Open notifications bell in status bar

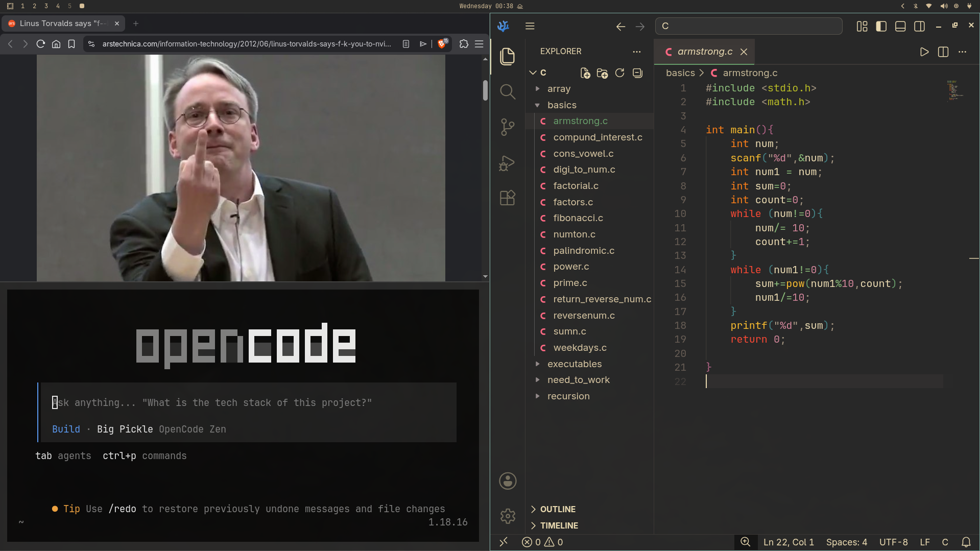pos(966,542)
